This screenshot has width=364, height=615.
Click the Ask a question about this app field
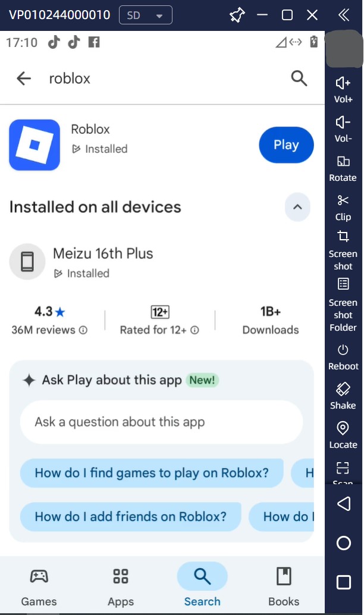161,422
